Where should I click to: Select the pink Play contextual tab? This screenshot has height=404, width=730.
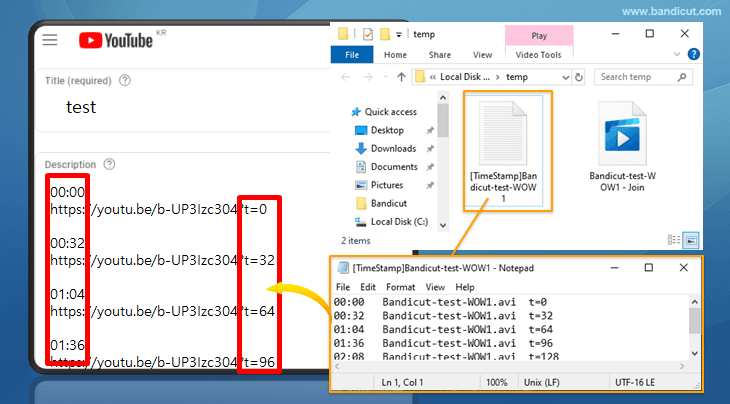[x=539, y=36]
